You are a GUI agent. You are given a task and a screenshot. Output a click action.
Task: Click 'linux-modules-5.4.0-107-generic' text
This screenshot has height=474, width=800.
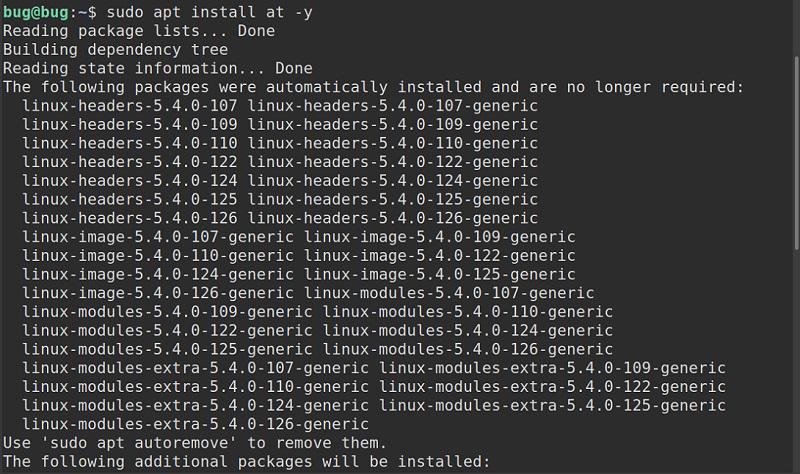(449, 293)
